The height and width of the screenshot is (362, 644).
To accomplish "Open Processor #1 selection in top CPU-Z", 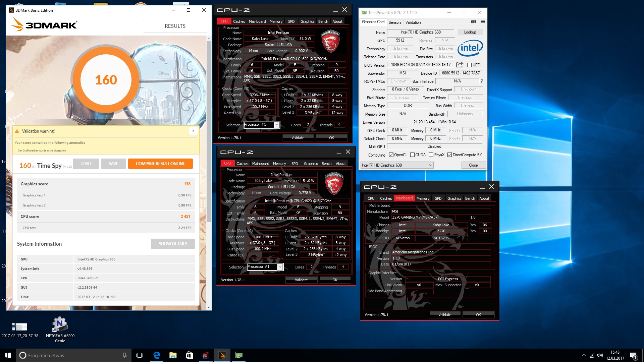I will tap(262, 125).
